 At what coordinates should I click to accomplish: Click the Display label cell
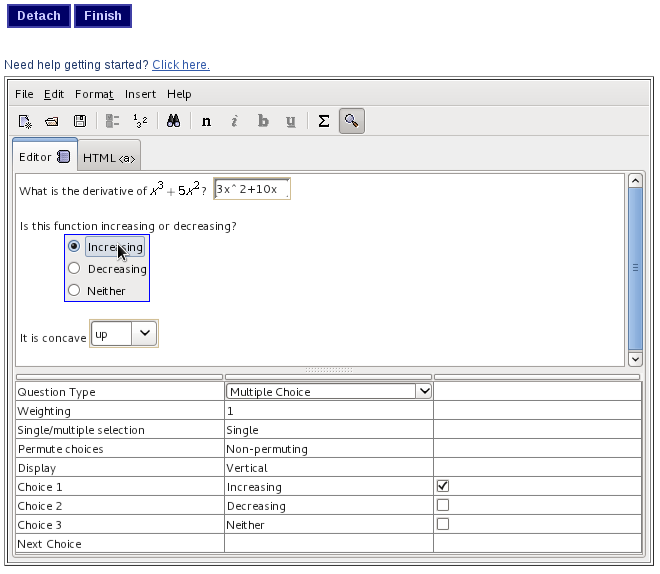(x=120, y=468)
